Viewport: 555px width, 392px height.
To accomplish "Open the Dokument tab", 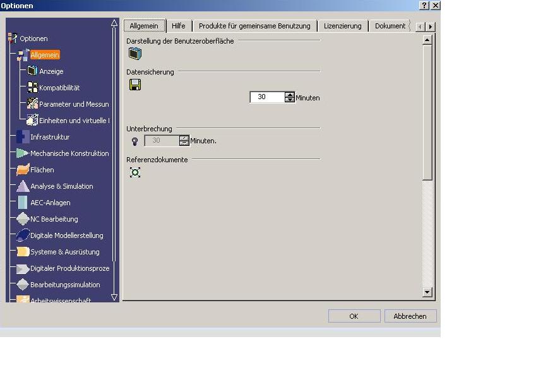I will pos(390,26).
